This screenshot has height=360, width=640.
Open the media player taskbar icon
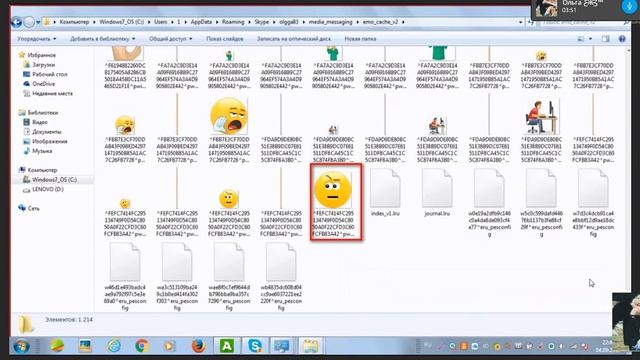point(169,346)
